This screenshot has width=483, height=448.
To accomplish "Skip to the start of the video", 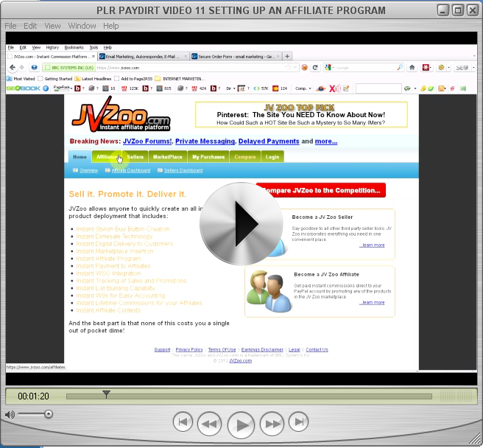I will tap(183, 421).
